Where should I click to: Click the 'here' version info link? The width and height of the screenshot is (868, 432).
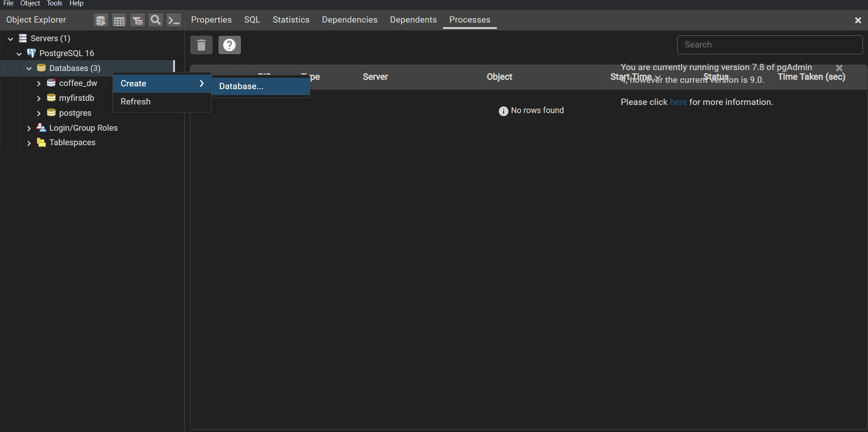(678, 102)
